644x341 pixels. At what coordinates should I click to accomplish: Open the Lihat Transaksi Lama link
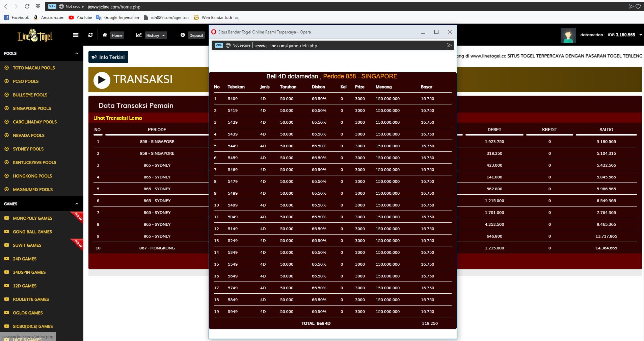click(x=117, y=118)
